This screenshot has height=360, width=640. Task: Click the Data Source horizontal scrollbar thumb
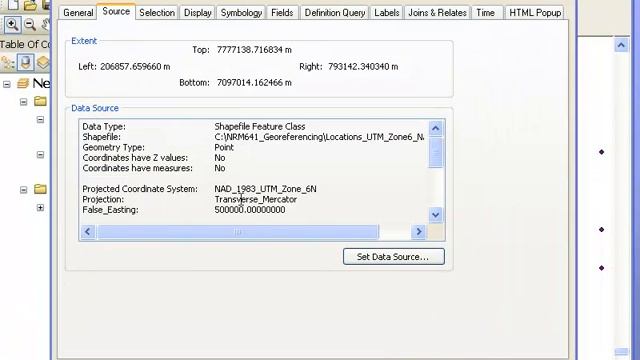(x=238, y=232)
